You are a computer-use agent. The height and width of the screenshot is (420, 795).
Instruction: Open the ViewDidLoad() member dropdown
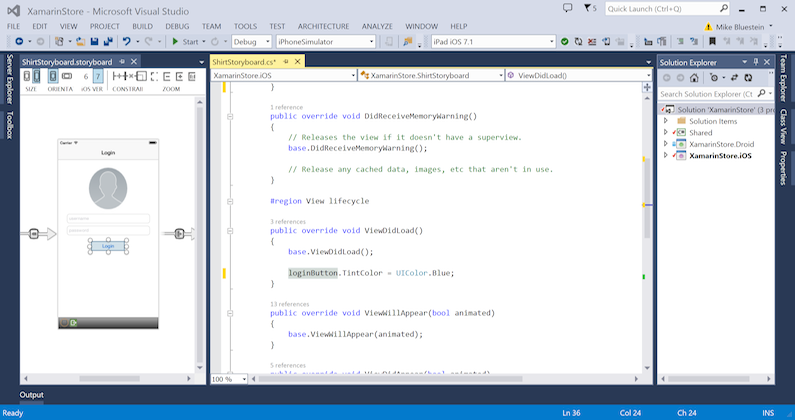[x=579, y=75]
